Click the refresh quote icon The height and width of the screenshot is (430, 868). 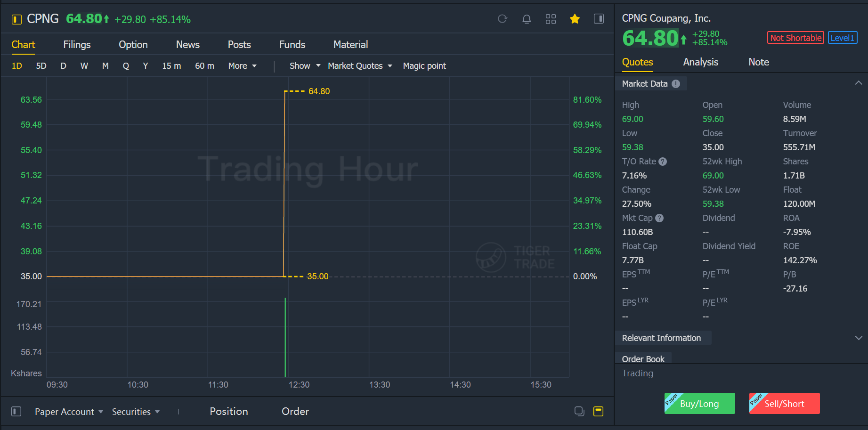[503, 19]
